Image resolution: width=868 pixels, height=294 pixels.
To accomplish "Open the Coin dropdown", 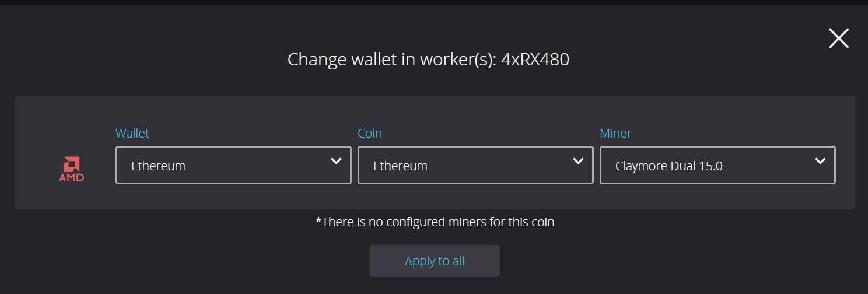I will [475, 165].
